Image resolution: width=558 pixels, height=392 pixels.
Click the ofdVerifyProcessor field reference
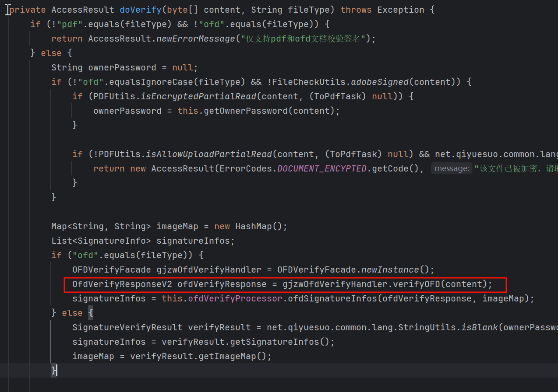[235, 298]
